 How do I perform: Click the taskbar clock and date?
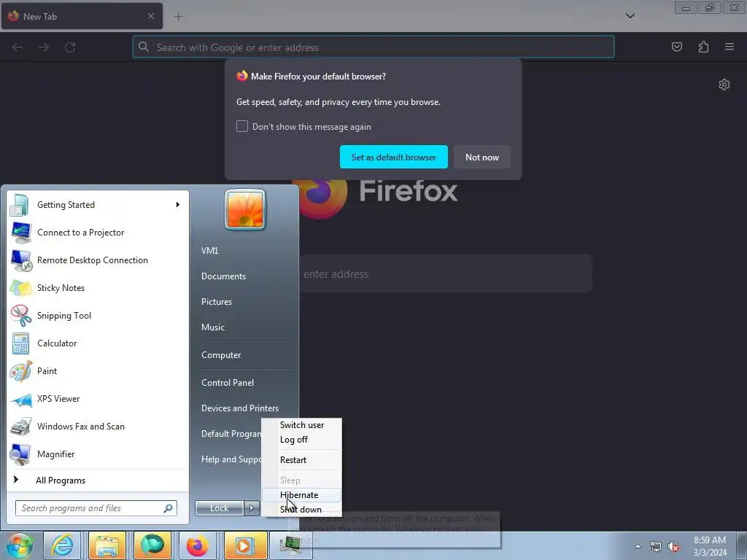click(710, 546)
